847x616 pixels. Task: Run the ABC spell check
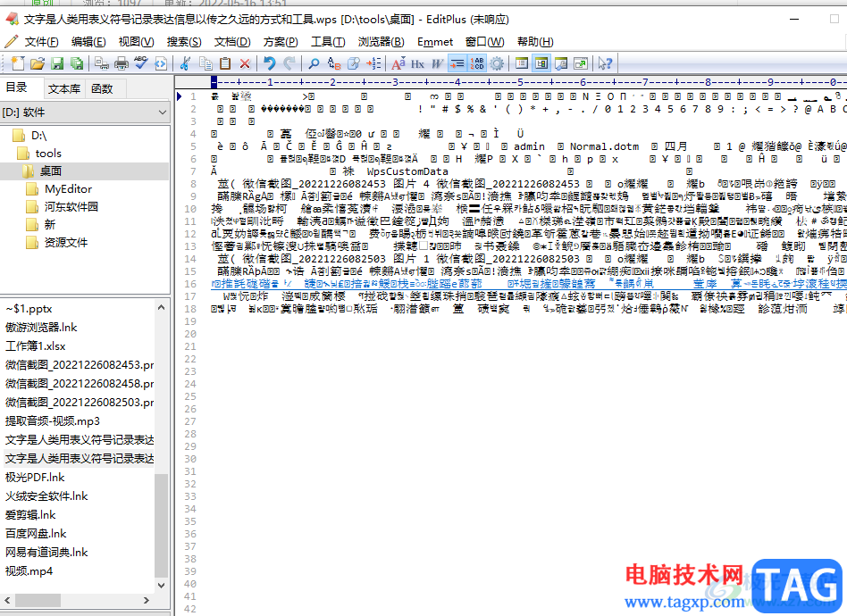[x=141, y=63]
